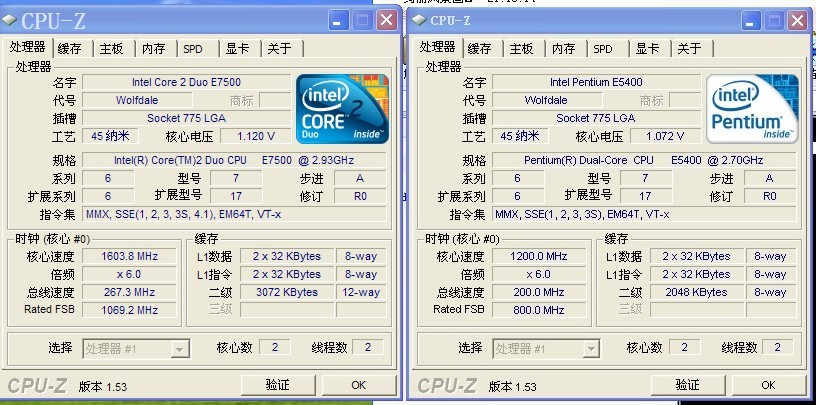Image resolution: width=816 pixels, height=405 pixels.
Task: Click Intel Pentium inside logo, right window
Action: [751, 109]
